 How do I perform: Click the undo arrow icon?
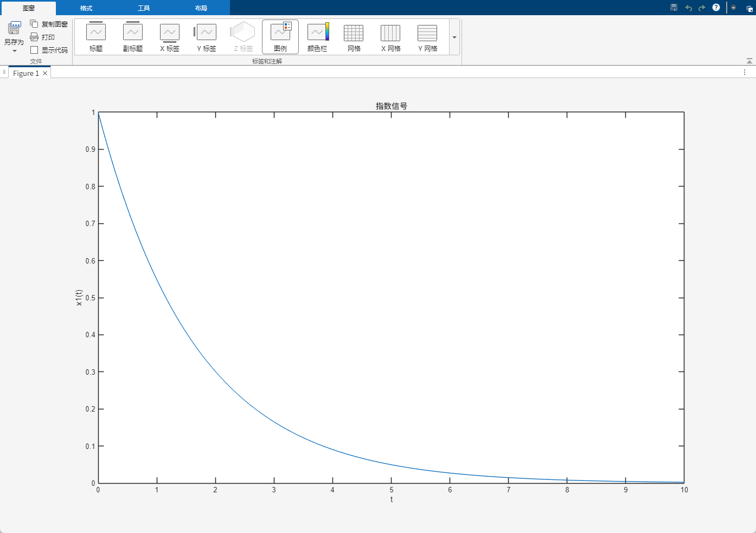[x=688, y=8]
